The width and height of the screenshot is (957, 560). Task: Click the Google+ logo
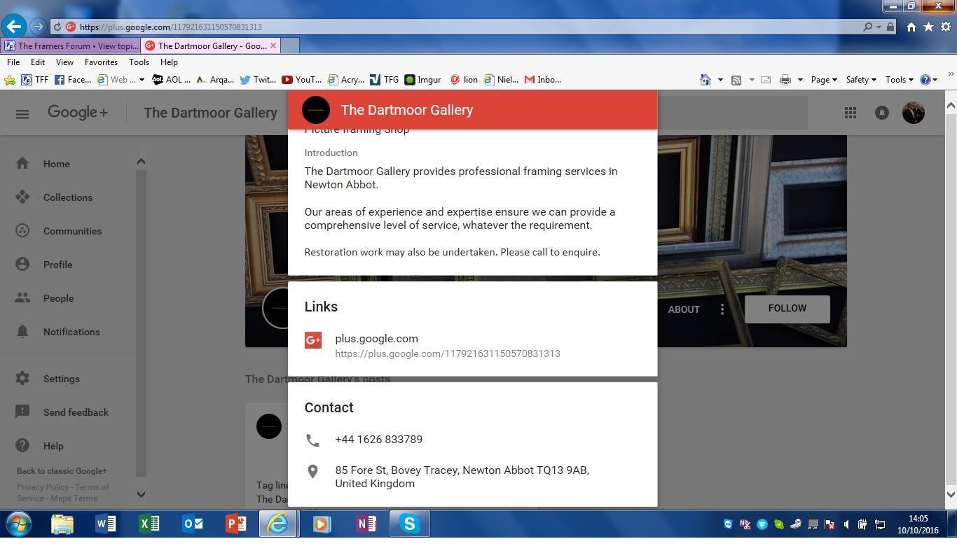78,113
